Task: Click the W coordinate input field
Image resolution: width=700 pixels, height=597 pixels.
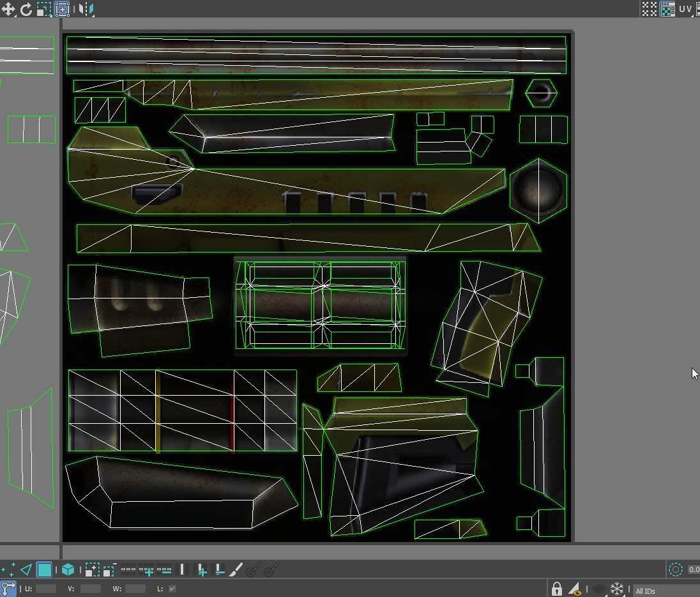Action: [x=135, y=589]
